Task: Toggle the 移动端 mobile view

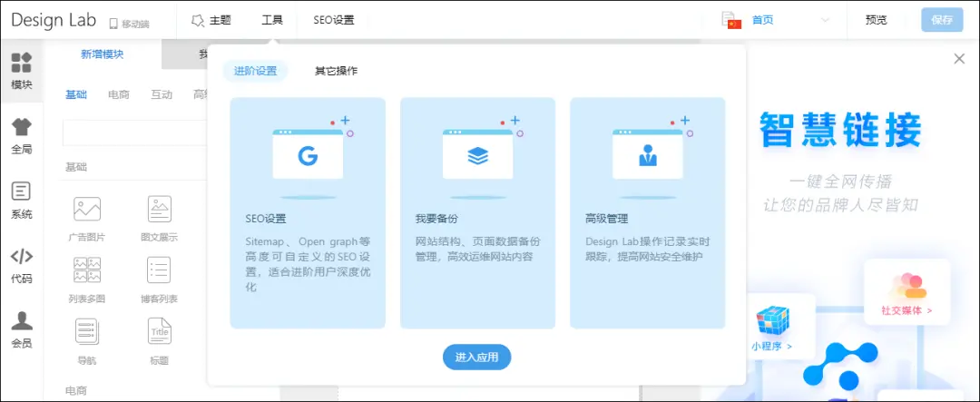Action: tap(130, 23)
